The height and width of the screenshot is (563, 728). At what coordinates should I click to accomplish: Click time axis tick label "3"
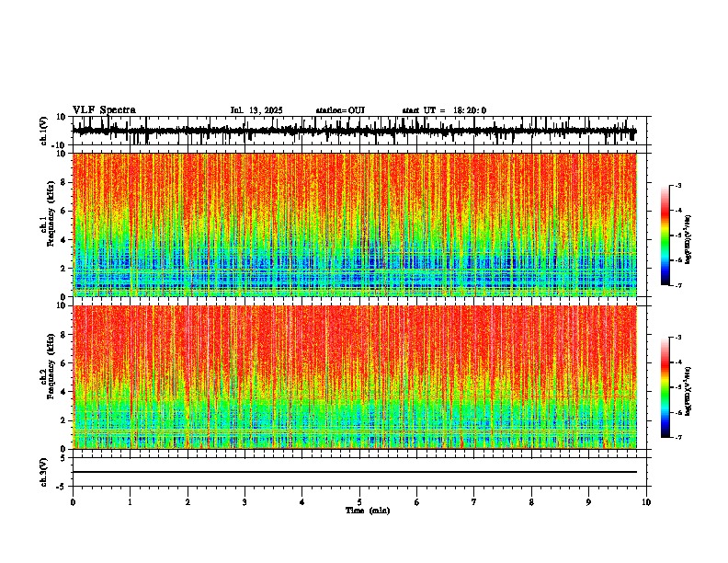245,502
